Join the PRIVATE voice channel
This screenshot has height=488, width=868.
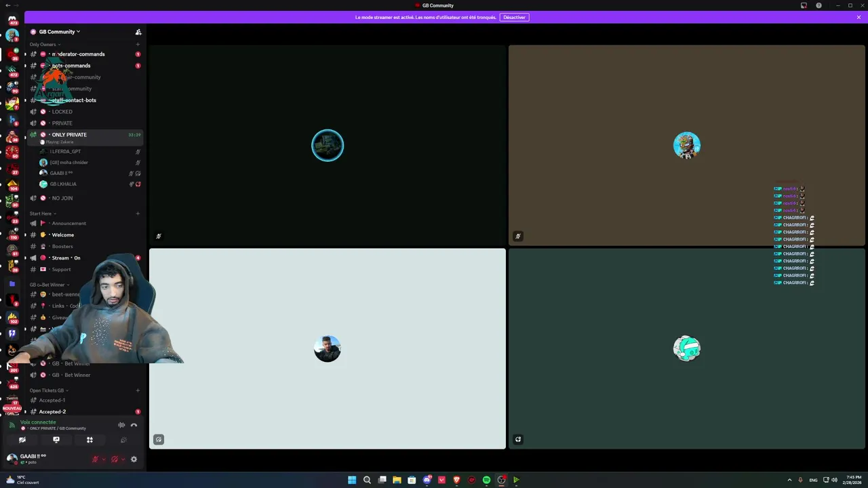(x=85, y=123)
